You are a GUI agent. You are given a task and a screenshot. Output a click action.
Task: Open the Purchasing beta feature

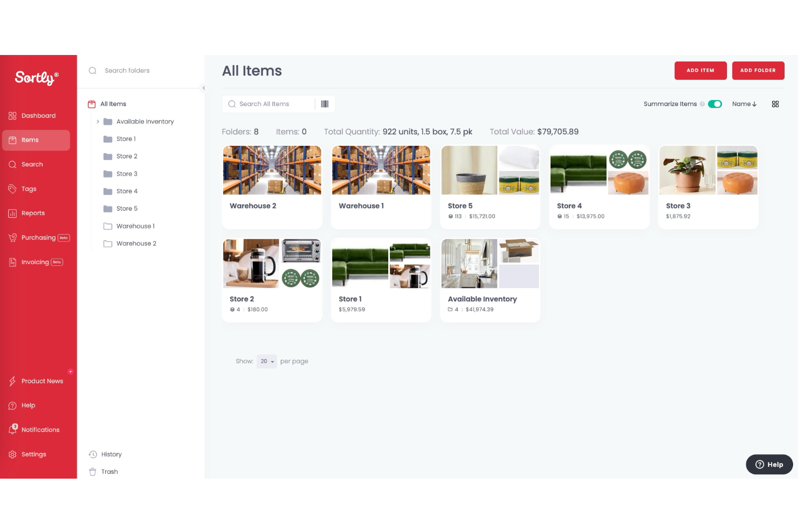[x=38, y=237]
